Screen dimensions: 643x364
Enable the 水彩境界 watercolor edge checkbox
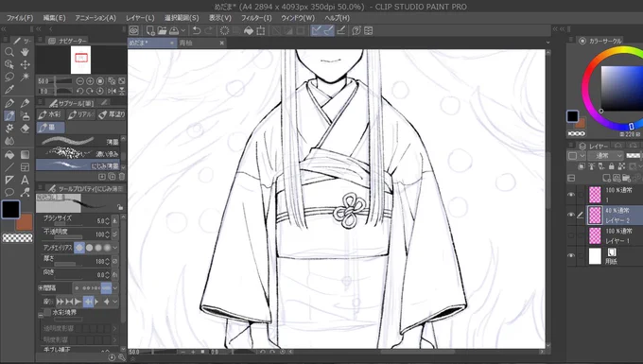47,312
